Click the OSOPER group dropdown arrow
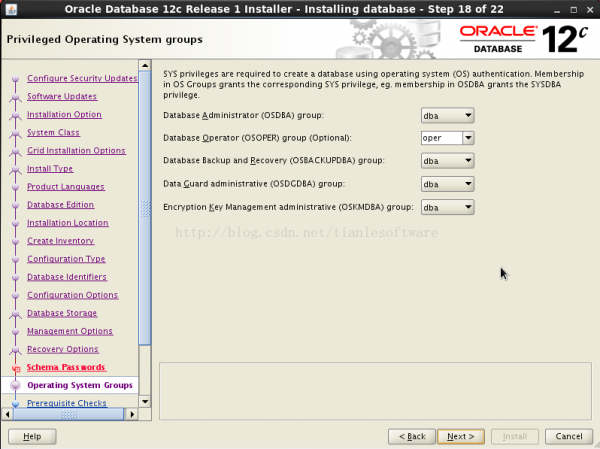Image resolution: width=600 pixels, height=449 pixels. coord(468,138)
